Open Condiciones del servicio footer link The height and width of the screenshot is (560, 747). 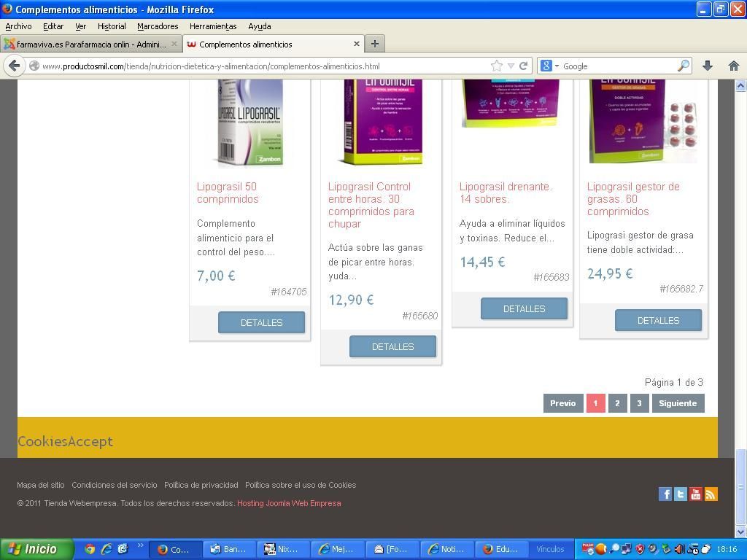coord(115,485)
